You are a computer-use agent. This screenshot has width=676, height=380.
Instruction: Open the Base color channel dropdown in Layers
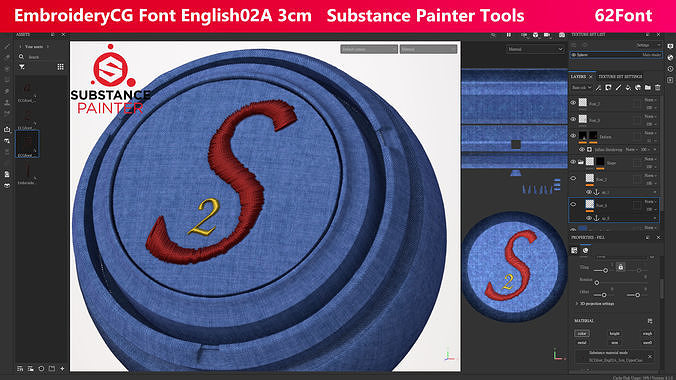coord(582,88)
